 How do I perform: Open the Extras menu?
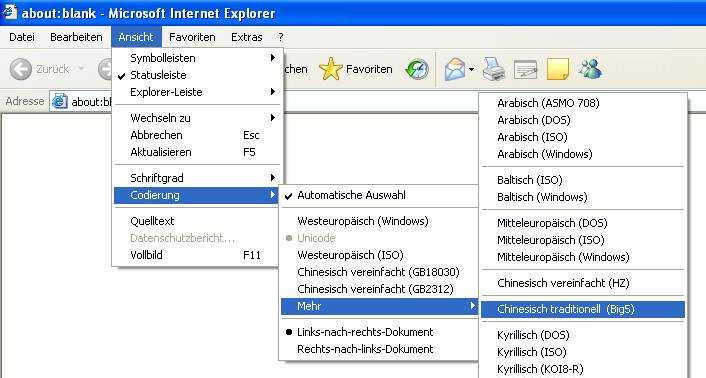pos(247,37)
